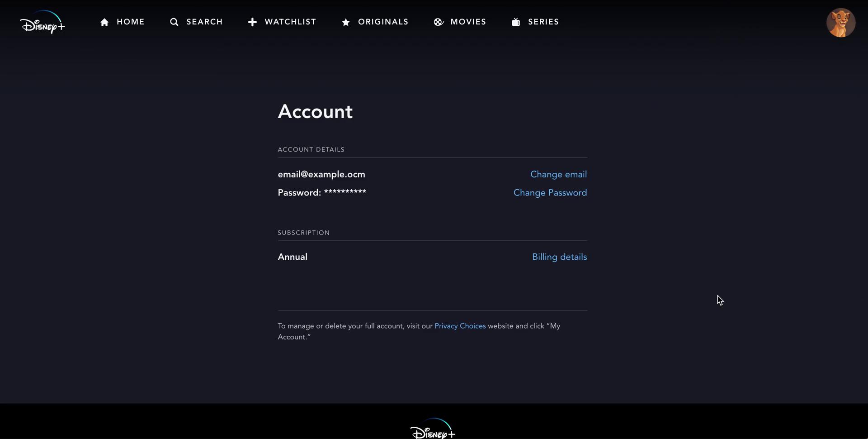This screenshot has height=439, width=868.
Task: Open the profile avatar menu
Action: click(x=841, y=23)
